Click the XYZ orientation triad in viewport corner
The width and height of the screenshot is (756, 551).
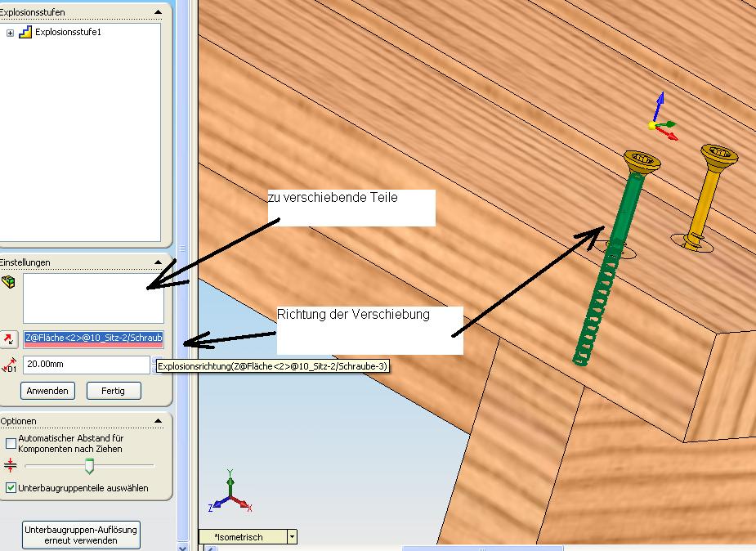click(229, 494)
